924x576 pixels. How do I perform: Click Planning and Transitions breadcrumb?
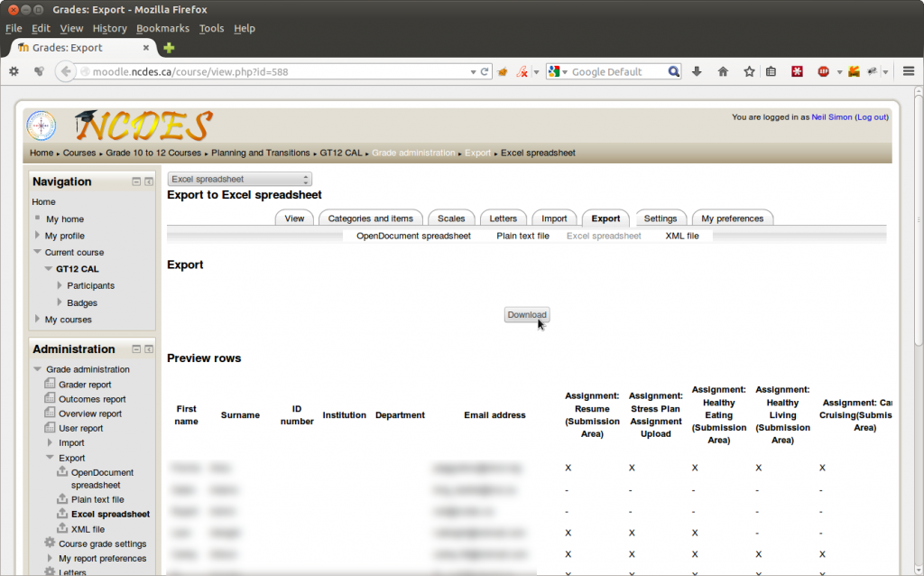pyautogui.click(x=261, y=153)
